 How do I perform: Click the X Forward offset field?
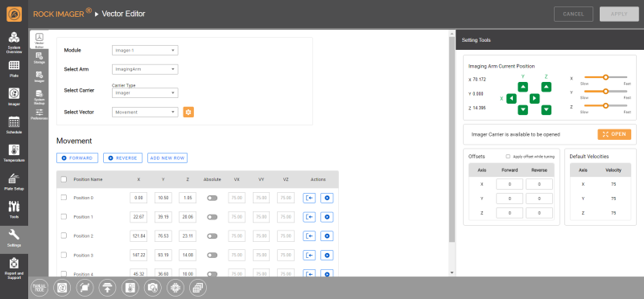pyautogui.click(x=510, y=184)
